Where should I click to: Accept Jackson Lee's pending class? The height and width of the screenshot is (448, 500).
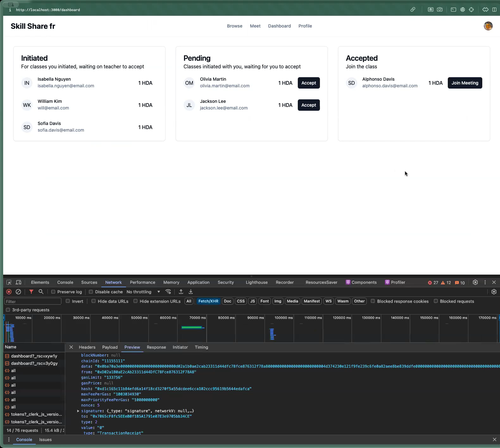tap(309, 105)
